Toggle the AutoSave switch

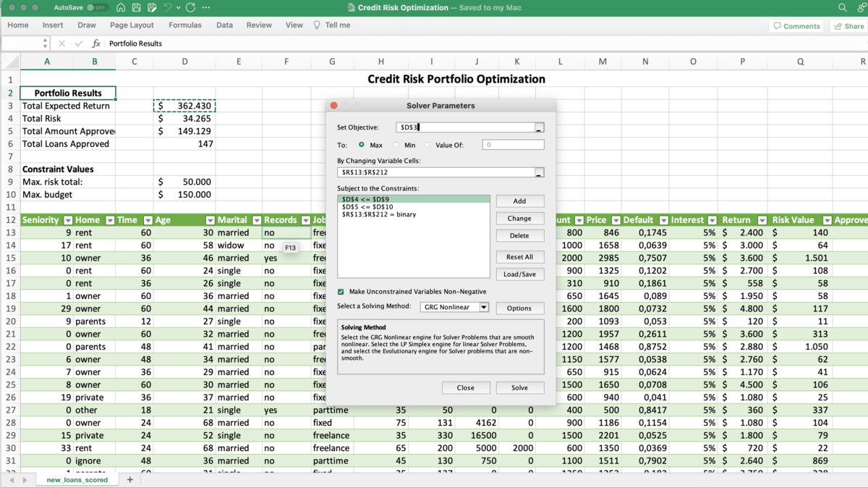point(97,7)
